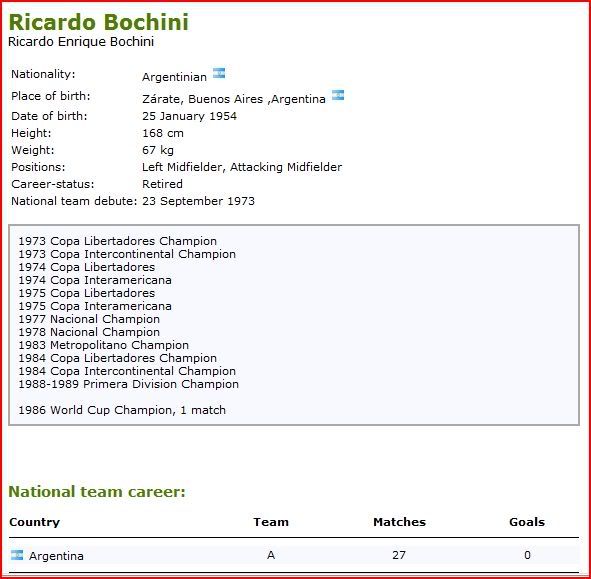Click the Argentina flag in national team table
Image resolution: width=591 pixels, height=579 pixels.
click(x=17, y=555)
